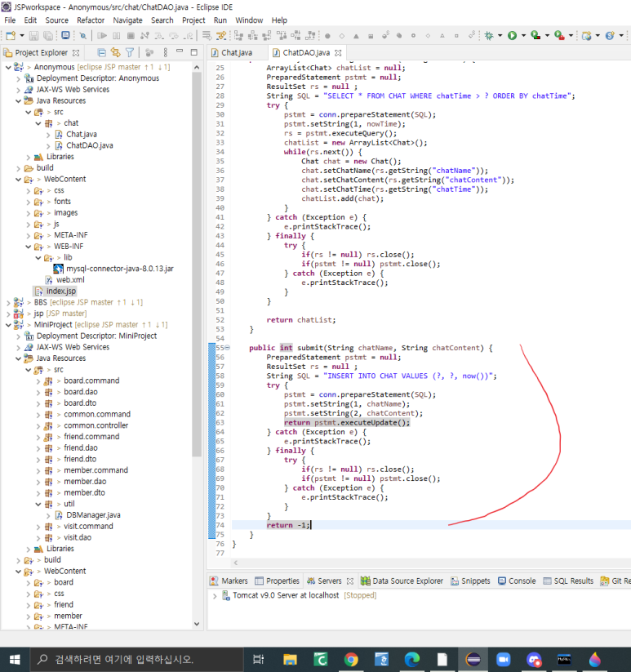Image resolution: width=631 pixels, height=672 pixels.
Task: Open the Coverage dropdown arrow
Action: [x=547, y=36]
